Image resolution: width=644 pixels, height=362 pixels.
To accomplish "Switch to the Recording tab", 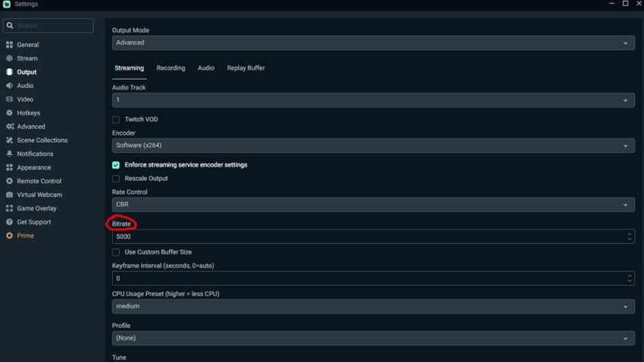I will coord(171,68).
